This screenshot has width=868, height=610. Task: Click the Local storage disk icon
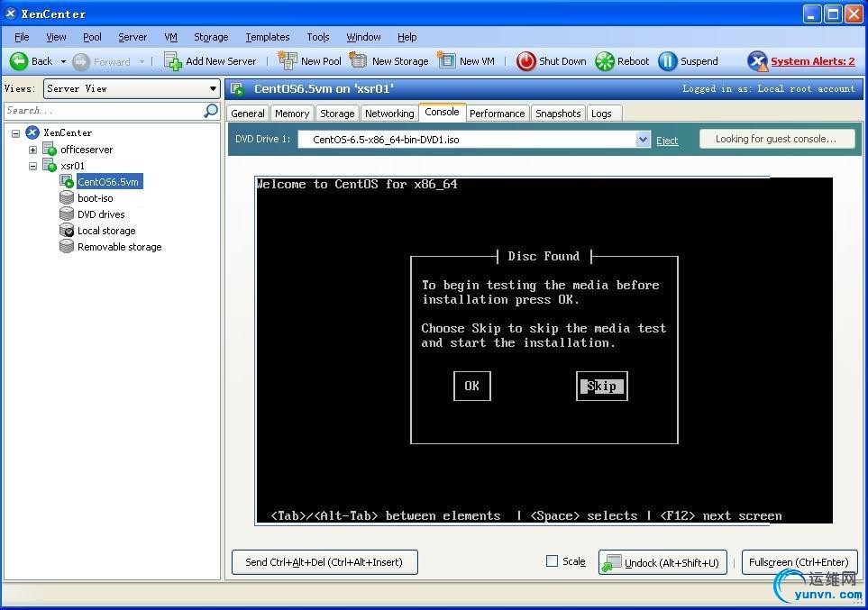67,231
